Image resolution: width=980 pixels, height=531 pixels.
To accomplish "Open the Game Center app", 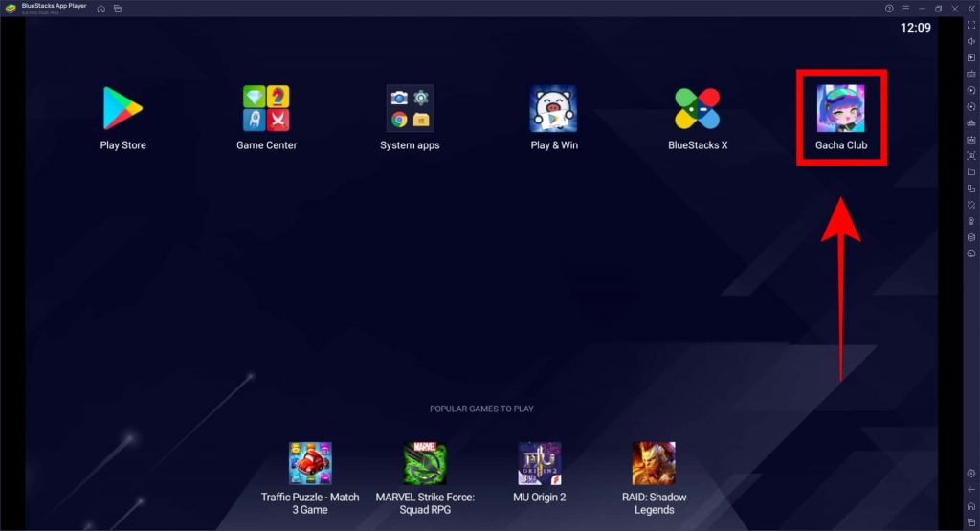I will [x=266, y=109].
